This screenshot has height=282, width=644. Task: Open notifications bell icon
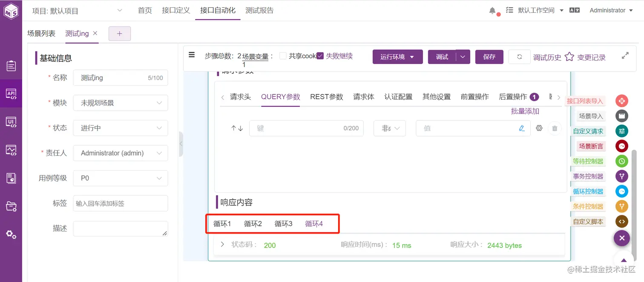[x=492, y=10]
